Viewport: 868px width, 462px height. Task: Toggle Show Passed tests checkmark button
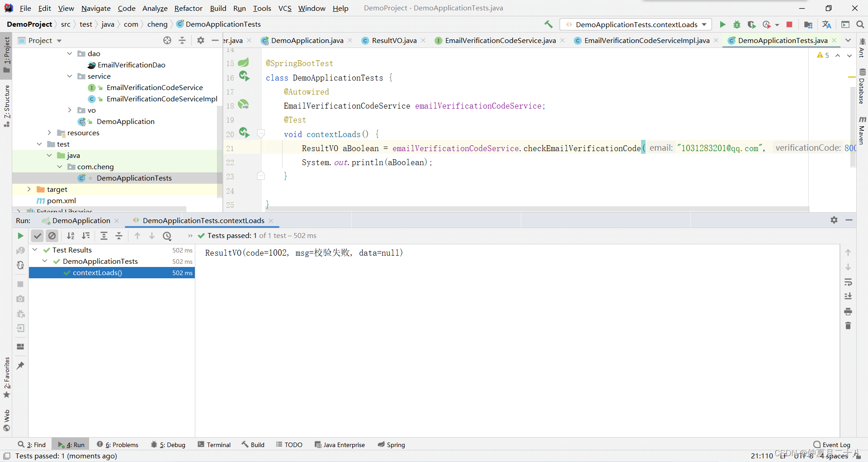pyautogui.click(x=38, y=236)
